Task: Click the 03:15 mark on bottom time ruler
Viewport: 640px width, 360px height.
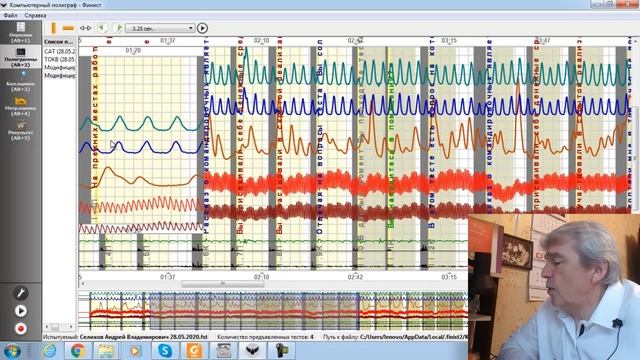Action: click(449, 277)
